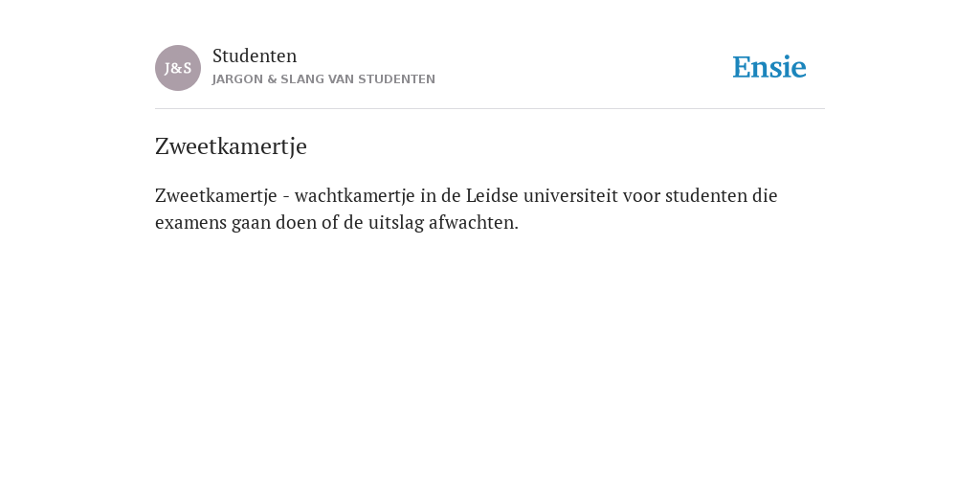
Task: Click the word doen in the second line
Action: (x=297, y=222)
